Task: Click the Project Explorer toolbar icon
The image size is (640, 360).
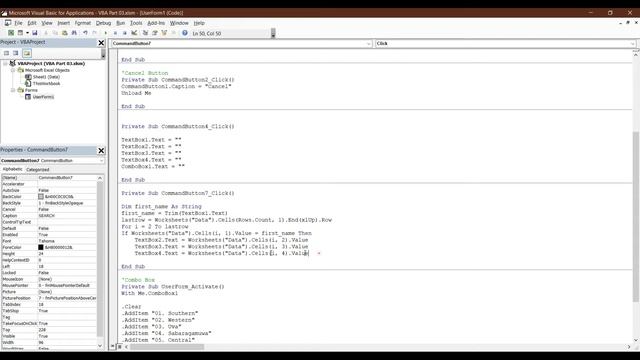Action: [145, 33]
